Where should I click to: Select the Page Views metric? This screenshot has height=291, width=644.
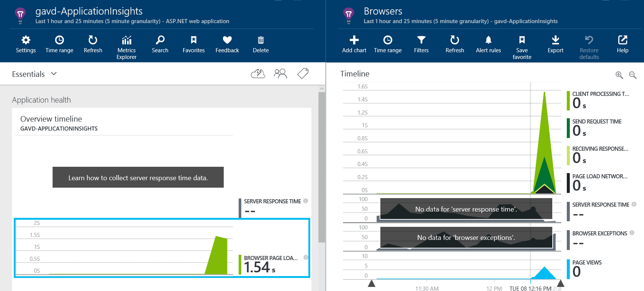point(585,269)
